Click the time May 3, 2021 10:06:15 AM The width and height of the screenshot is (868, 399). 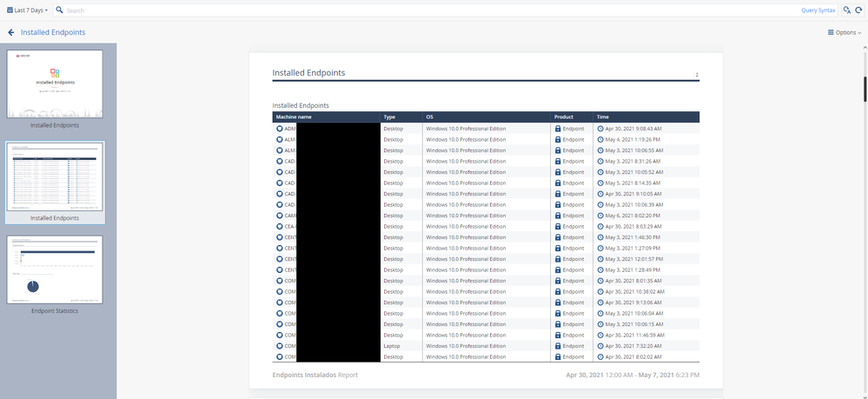tap(633, 324)
